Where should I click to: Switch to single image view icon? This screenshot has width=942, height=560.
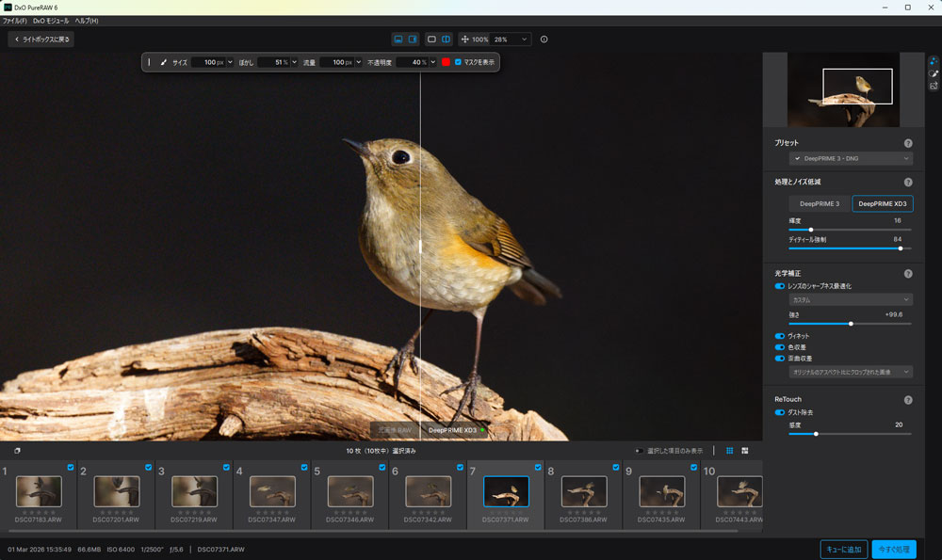click(x=431, y=40)
